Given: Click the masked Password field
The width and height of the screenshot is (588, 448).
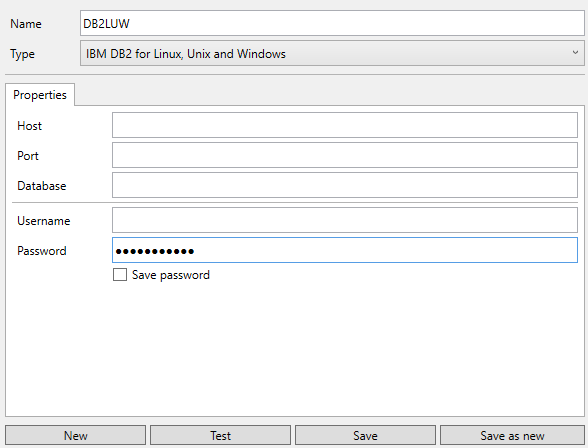Looking at the screenshot, I should click(x=345, y=250).
